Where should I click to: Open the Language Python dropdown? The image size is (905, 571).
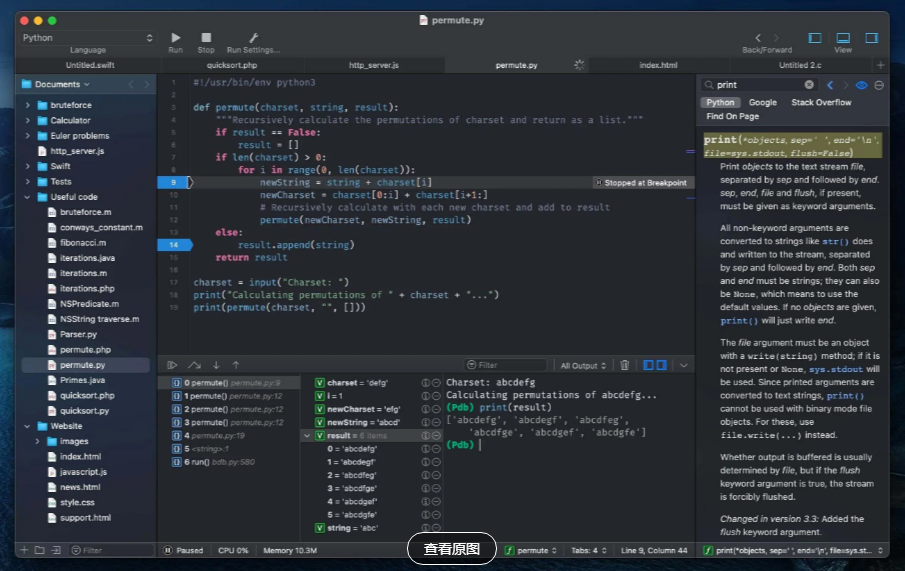pyautogui.click(x=88, y=38)
